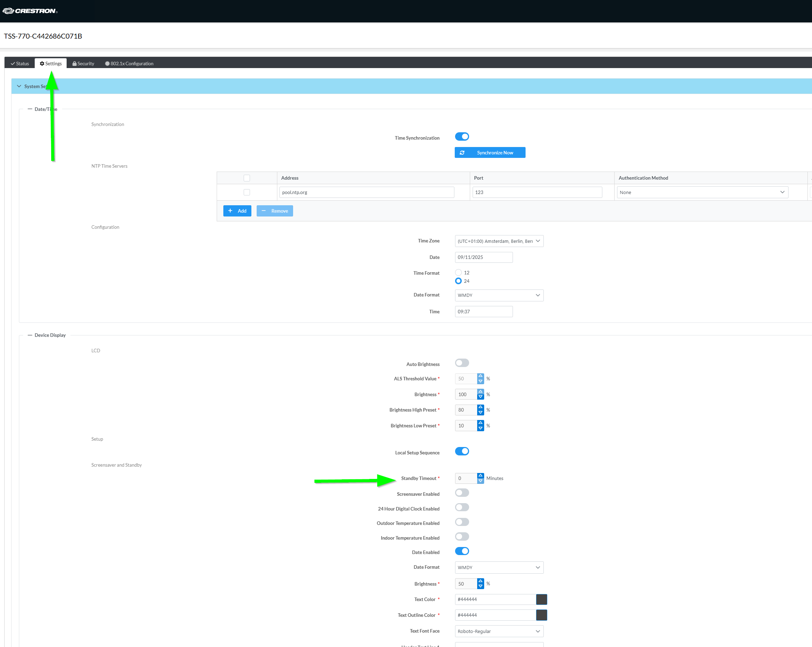This screenshot has width=812, height=647.
Task: Collapse the Device Display minus icon
Action: pos(30,335)
